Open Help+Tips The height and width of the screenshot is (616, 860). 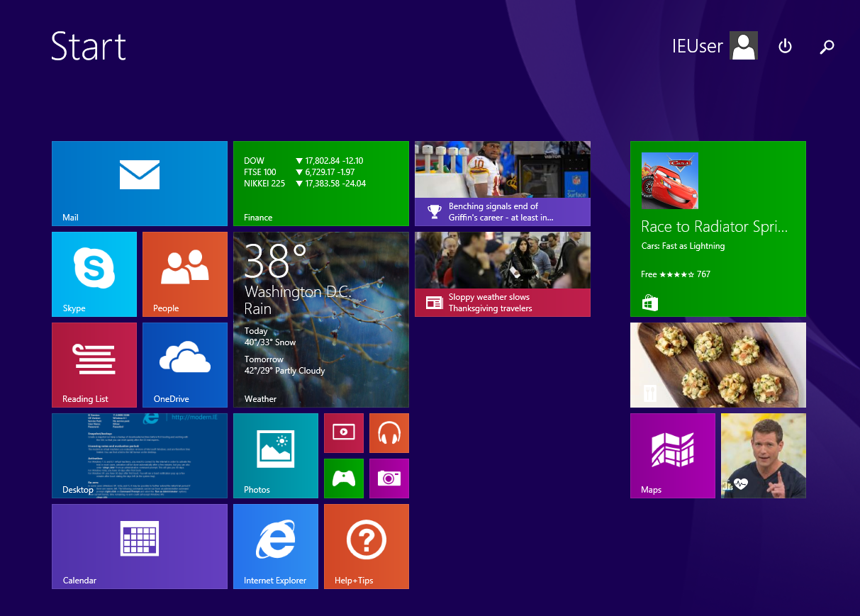coord(366,546)
